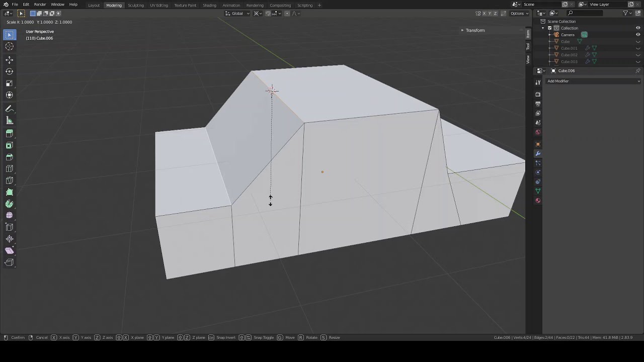Open the pivot point dropdown
644x362 pixels.
point(257,13)
